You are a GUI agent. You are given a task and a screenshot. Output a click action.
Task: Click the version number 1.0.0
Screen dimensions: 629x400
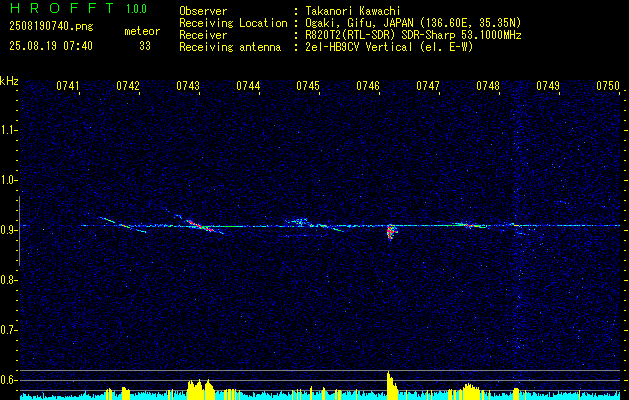point(136,9)
